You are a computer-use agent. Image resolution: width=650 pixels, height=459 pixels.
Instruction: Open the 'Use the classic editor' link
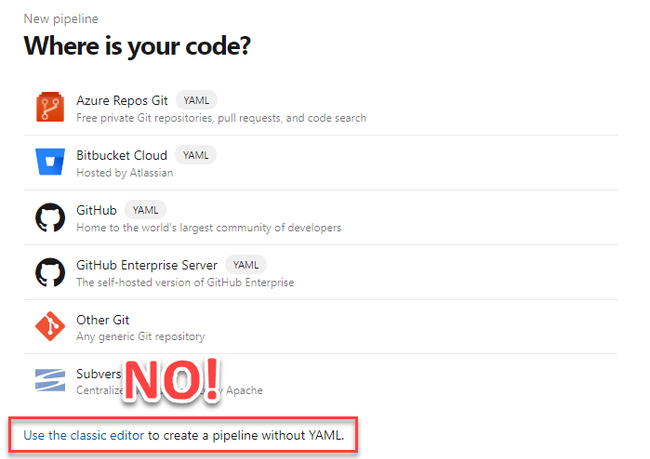click(x=84, y=435)
